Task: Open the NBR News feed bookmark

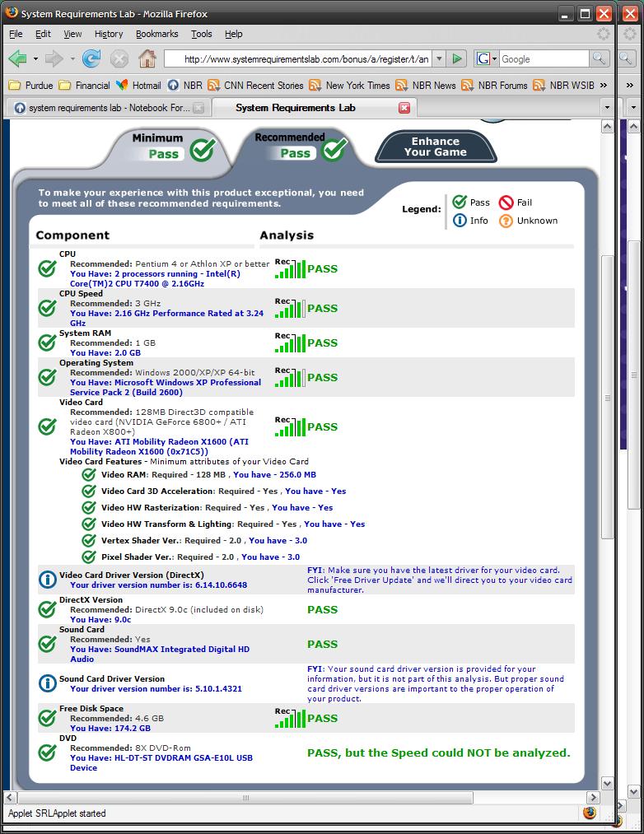Action: (x=426, y=85)
